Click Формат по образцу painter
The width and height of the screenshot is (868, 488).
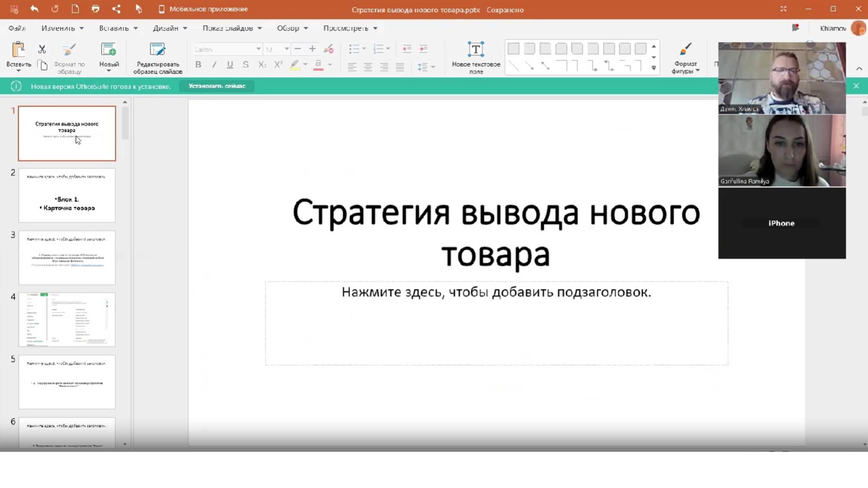coord(69,58)
